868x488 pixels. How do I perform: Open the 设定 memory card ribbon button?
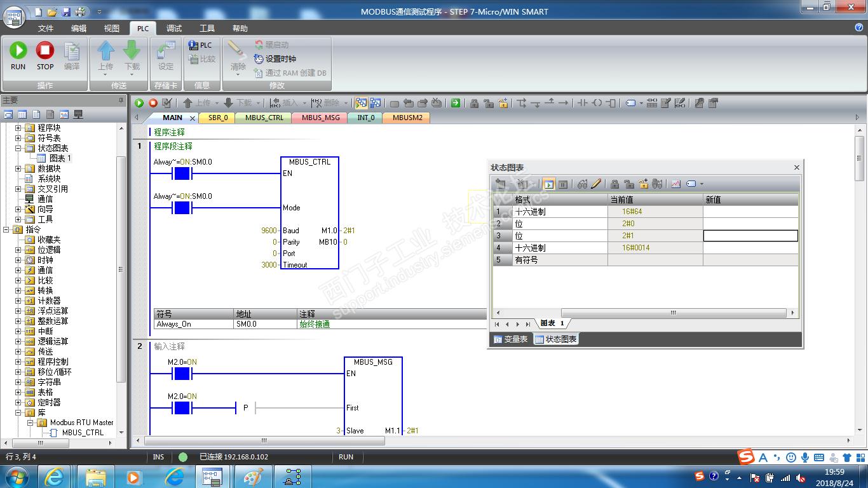[166, 55]
